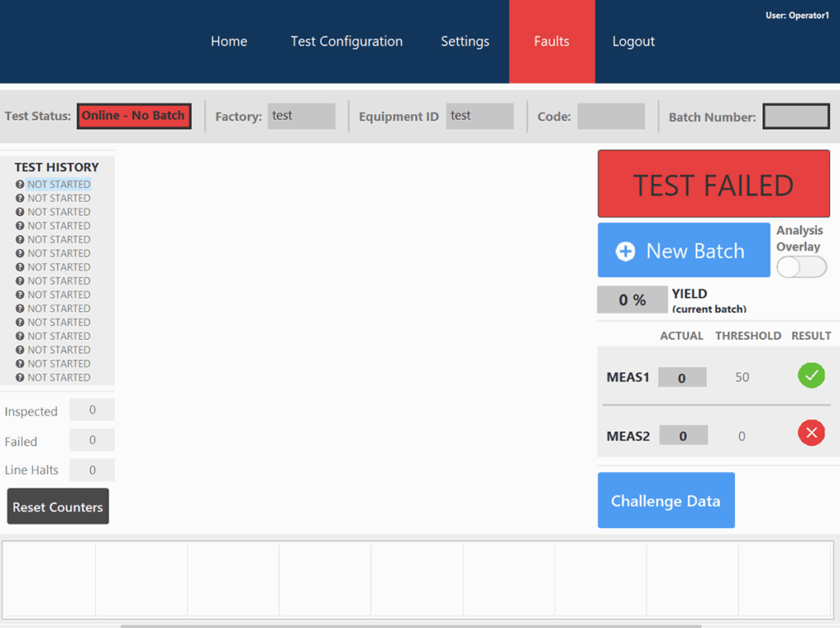The height and width of the screenshot is (628, 840).
Task: Toggle the Analysis Overlay switch
Action: tap(801, 267)
